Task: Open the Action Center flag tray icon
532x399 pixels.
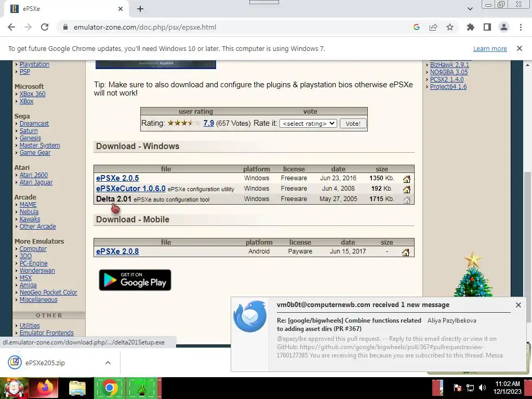Action: pyautogui.click(x=457, y=388)
